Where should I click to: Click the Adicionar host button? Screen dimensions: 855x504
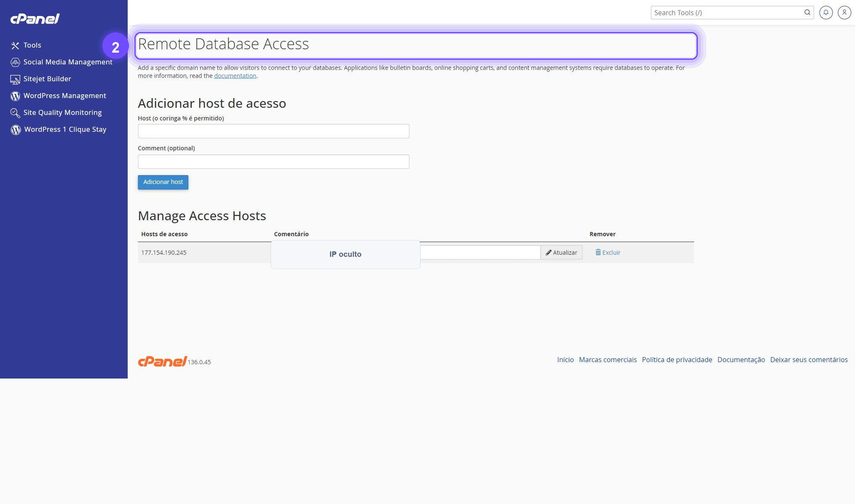(163, 182)
